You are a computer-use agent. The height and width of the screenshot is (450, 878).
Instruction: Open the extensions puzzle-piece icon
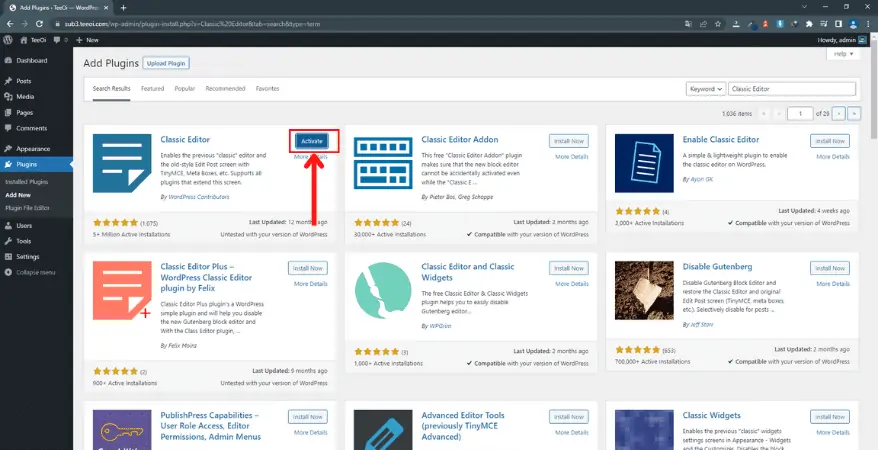pos(809,24)
